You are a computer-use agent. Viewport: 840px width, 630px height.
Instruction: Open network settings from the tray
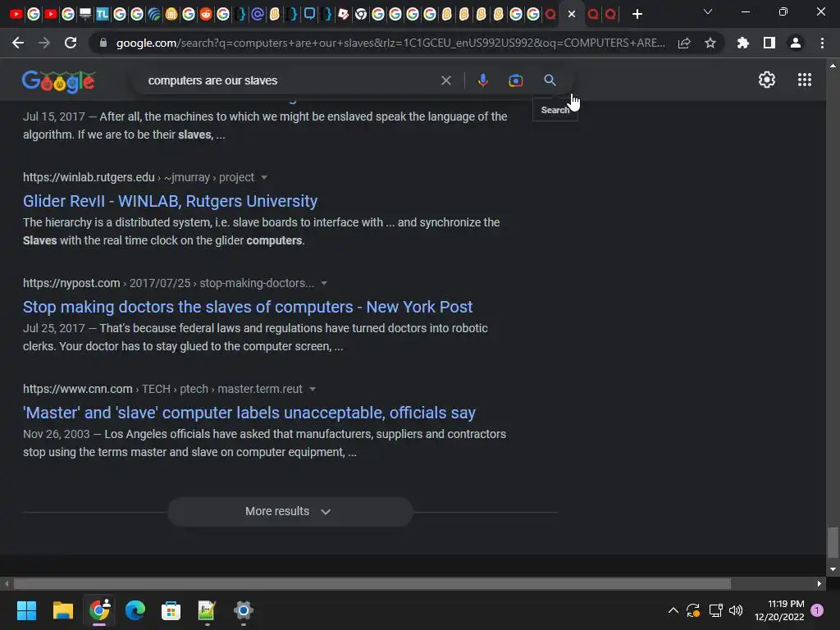pos(715,610)
